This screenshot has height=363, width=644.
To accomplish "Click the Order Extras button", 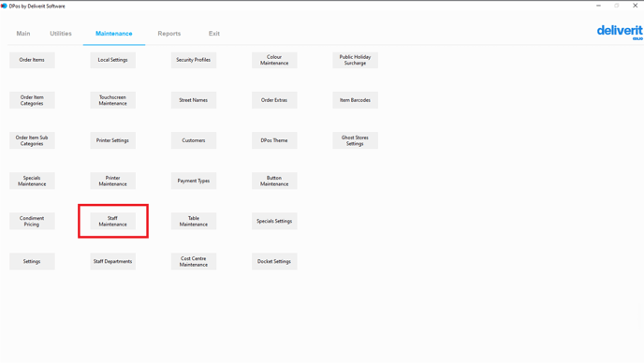I will click(274, 100).
